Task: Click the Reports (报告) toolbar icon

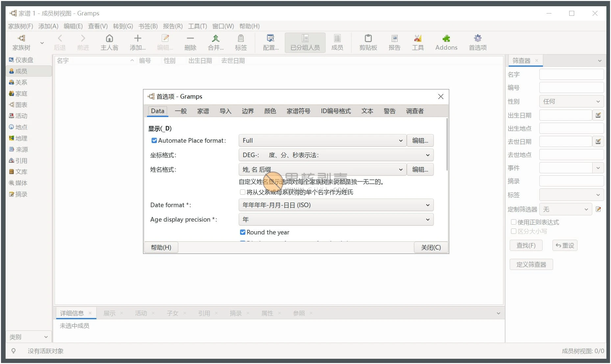Action: [394, 39]
